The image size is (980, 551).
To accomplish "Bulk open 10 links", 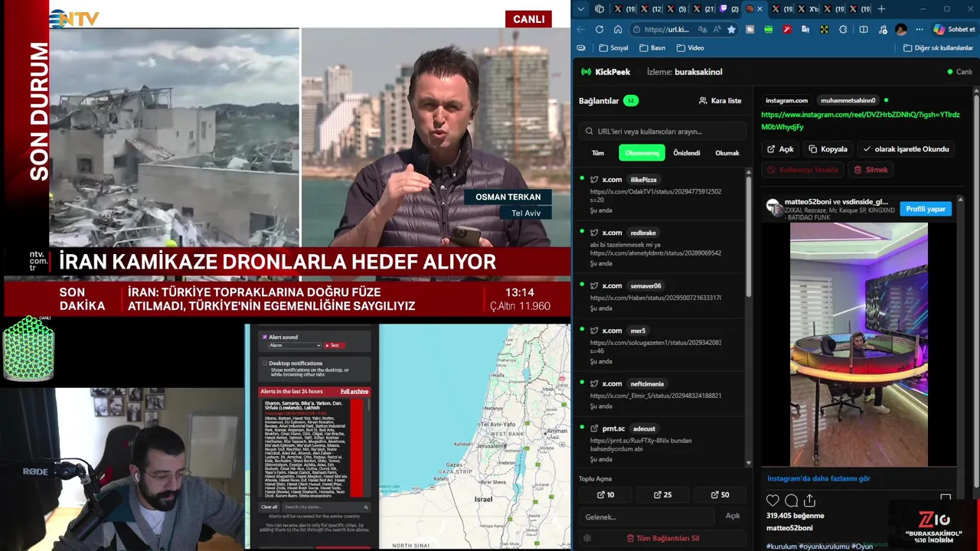I will (606, 494).
